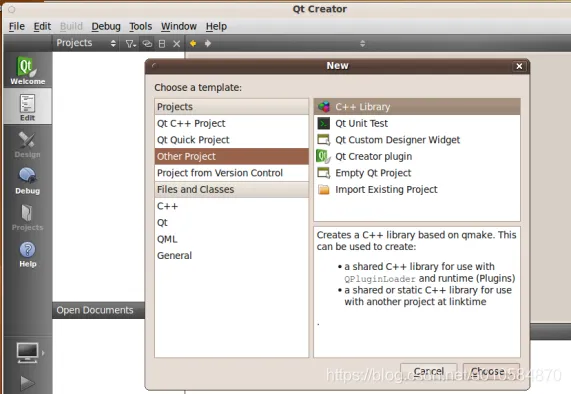This screenshot has width=571, height=394.
Task: Switch to Debug mode in sidebar
Action: [27, 181]
